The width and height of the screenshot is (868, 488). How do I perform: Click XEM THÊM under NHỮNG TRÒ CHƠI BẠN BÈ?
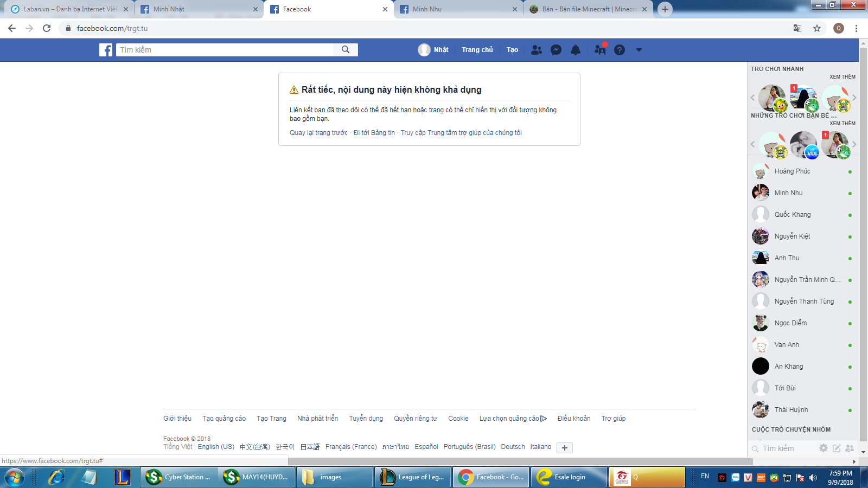(843, 124)
